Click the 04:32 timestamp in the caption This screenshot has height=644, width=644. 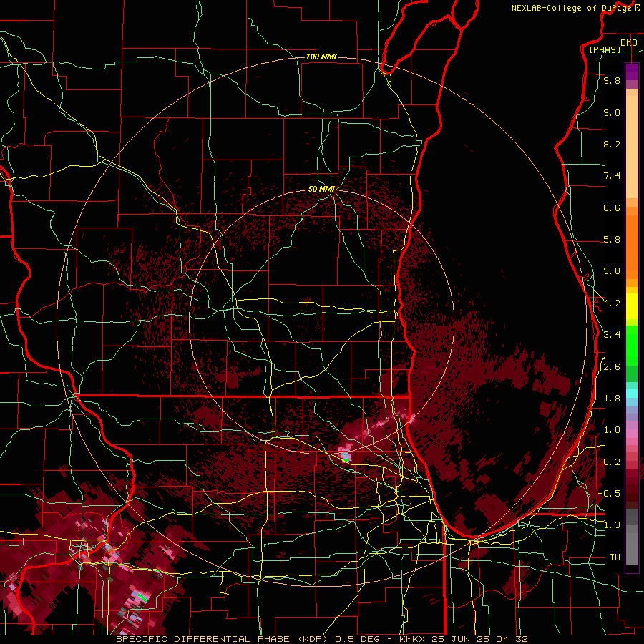click(x=512, y=639)
